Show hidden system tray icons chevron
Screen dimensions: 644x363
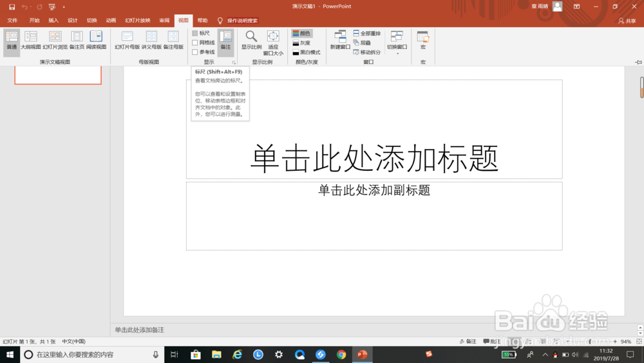pos(545,355)
